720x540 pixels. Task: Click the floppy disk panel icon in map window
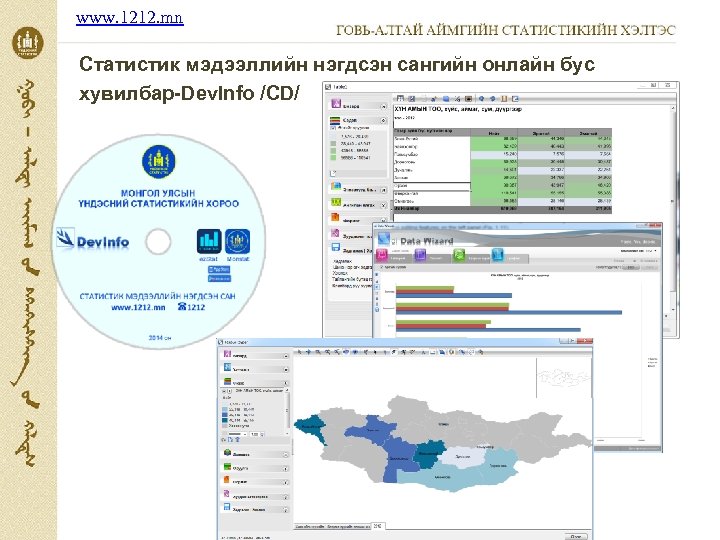coord(227,507)
